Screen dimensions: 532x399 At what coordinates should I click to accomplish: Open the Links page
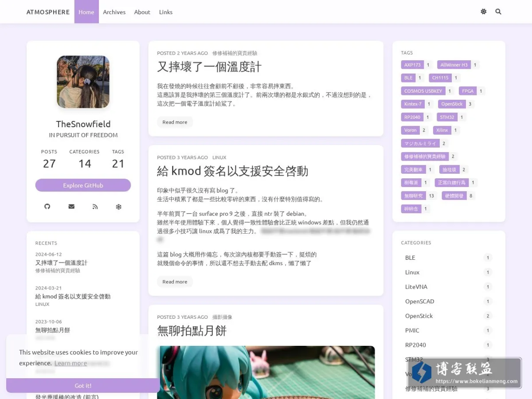tap(166, 12)
